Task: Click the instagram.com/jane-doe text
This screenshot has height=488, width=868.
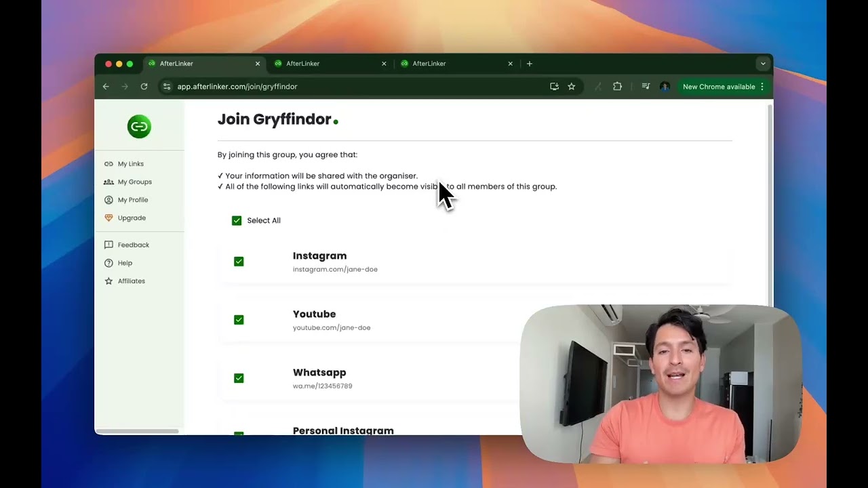Action: pyautogui.click(x=335, y=269)
